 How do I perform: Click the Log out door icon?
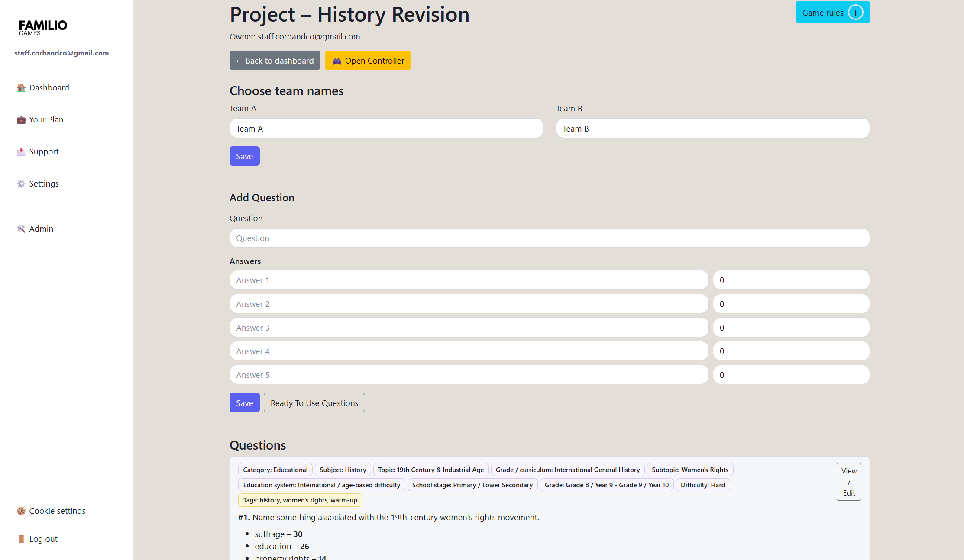pos(21,539)
